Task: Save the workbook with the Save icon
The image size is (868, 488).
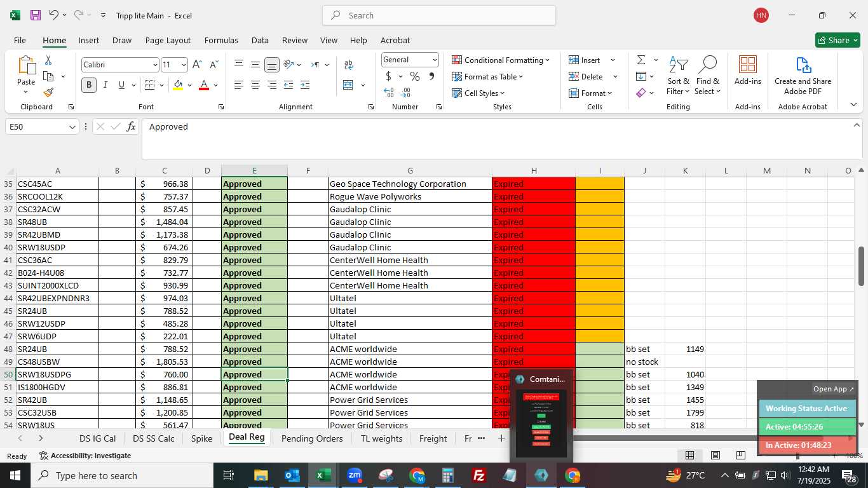Action: click(x=36, y=15)
